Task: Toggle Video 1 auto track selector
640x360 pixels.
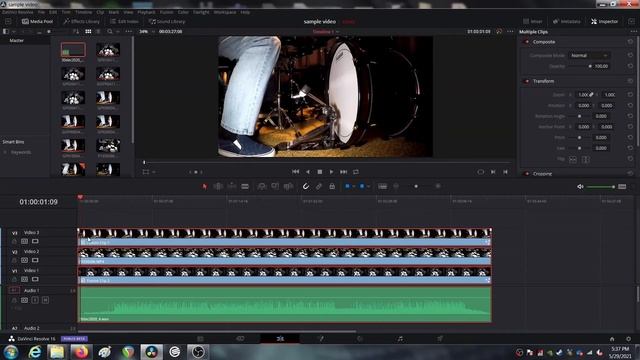Action: 24,279
